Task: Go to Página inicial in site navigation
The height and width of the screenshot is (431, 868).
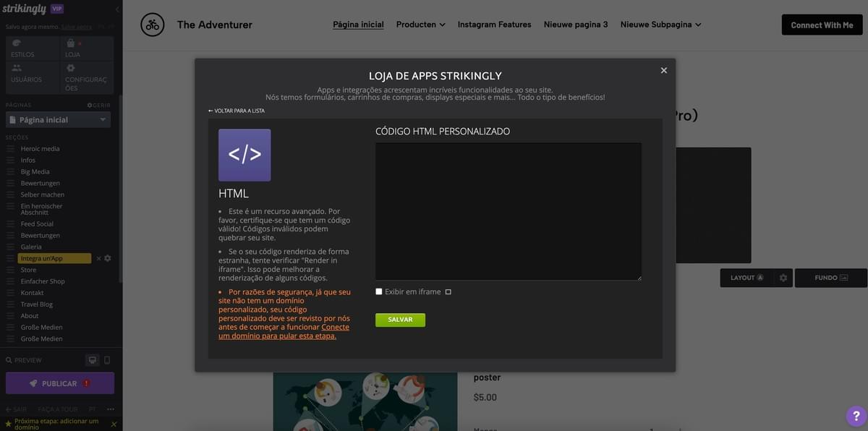Action: point(358,25)
